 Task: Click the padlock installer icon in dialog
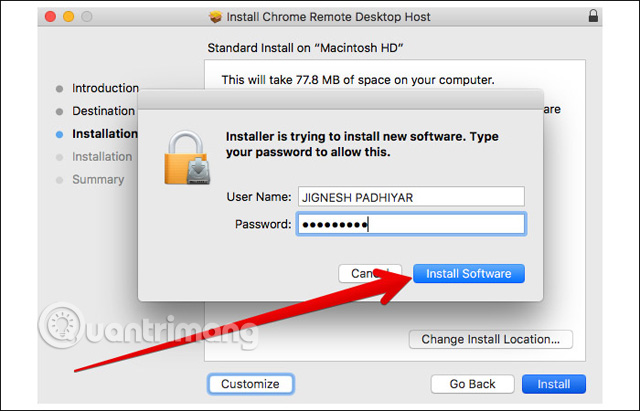187,158
